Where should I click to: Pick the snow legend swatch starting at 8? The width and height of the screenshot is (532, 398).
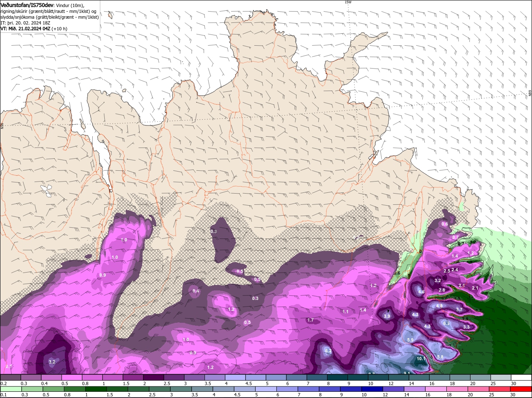pos(337,377)
